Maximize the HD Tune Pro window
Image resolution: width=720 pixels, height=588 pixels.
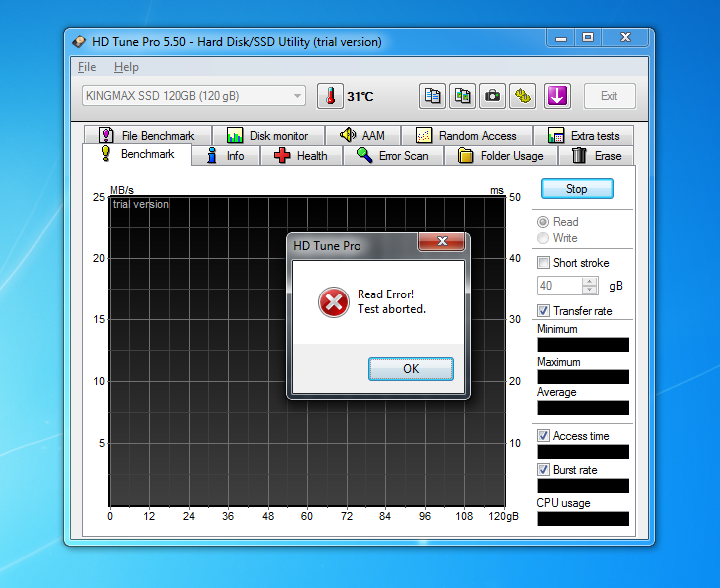(x=588, y=38)
